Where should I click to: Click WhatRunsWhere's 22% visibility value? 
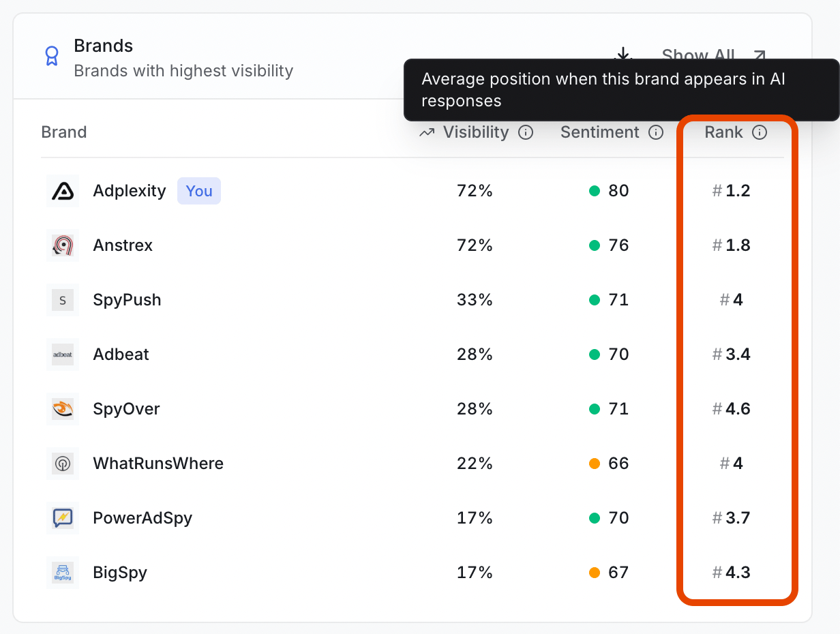475,464
